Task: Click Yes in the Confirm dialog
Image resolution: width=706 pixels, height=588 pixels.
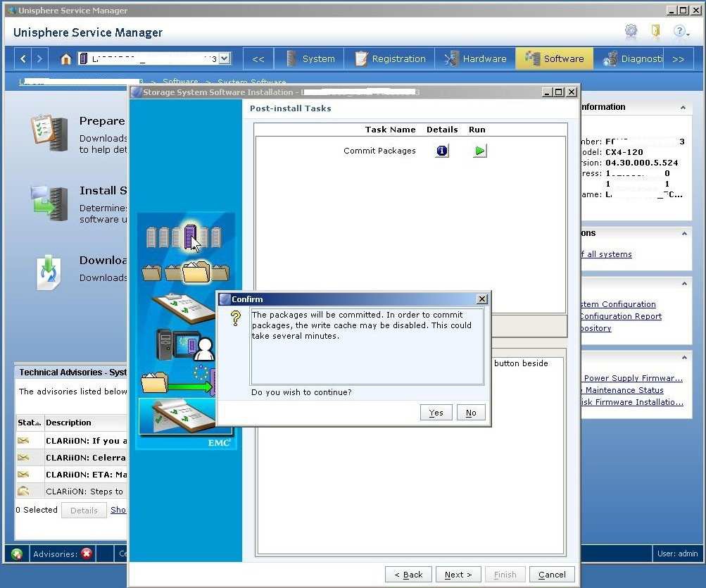Action: (x=436, y=412)
